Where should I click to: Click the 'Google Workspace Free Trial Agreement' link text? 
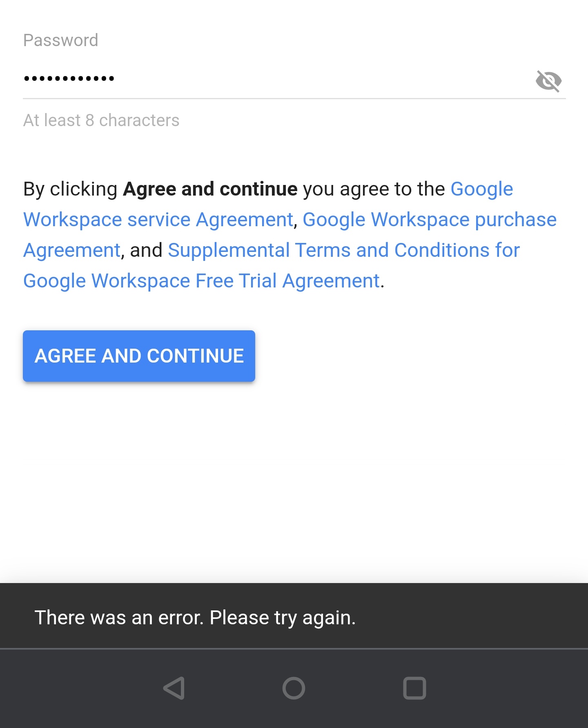click(201, 281)
